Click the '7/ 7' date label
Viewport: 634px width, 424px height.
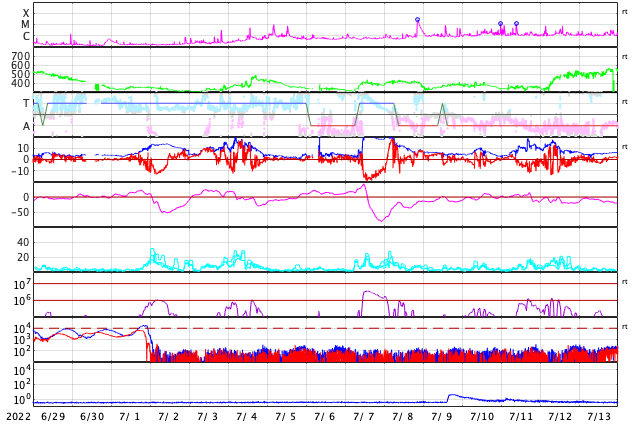(x=364, y=416)
